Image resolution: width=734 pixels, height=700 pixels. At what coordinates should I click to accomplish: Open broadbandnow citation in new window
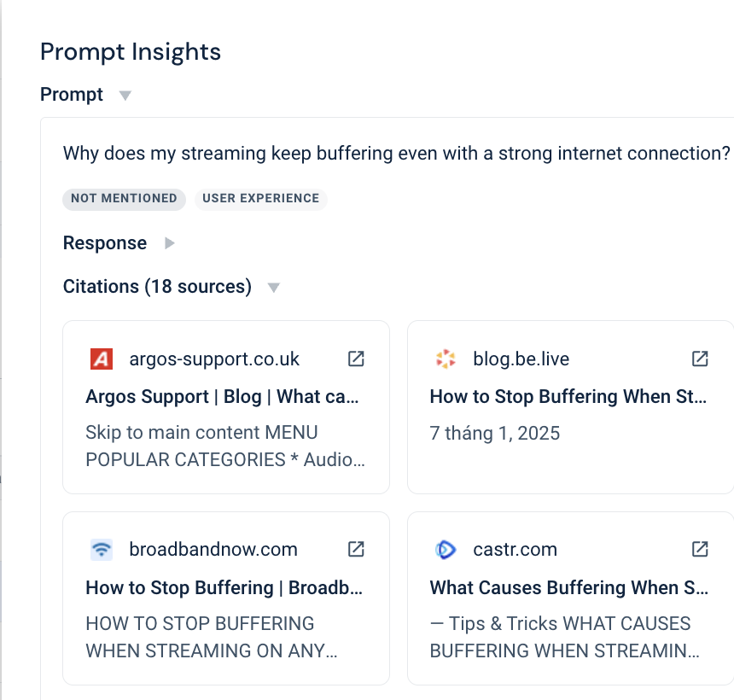[x=355, y=549]
